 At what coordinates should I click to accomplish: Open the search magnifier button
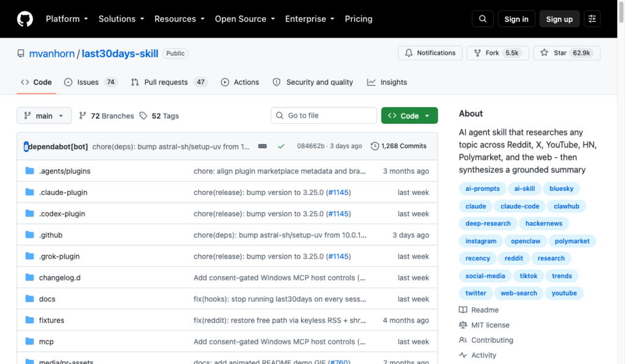[482, 19]
